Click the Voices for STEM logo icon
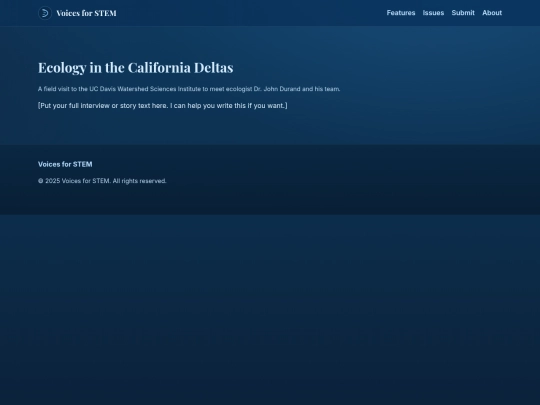 tap(45, 13)
